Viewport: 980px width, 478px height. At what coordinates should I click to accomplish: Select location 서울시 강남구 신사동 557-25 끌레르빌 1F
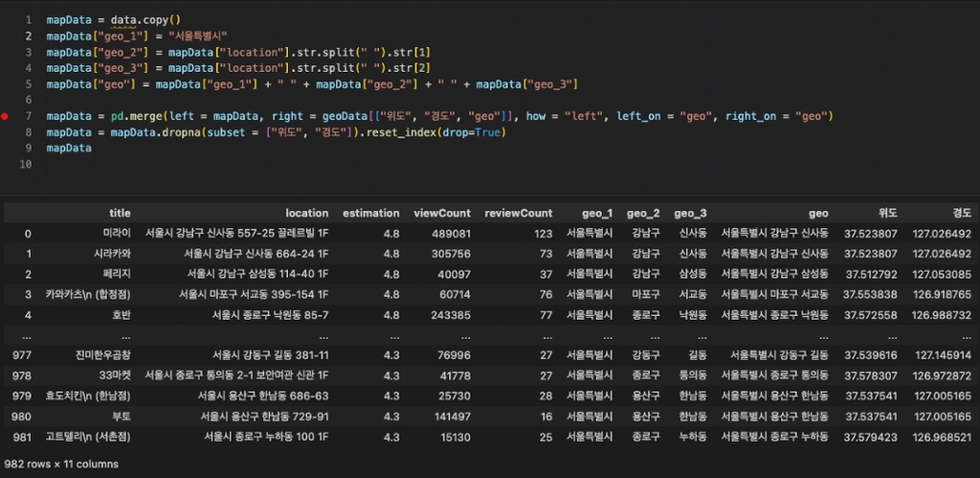(237, 234)
